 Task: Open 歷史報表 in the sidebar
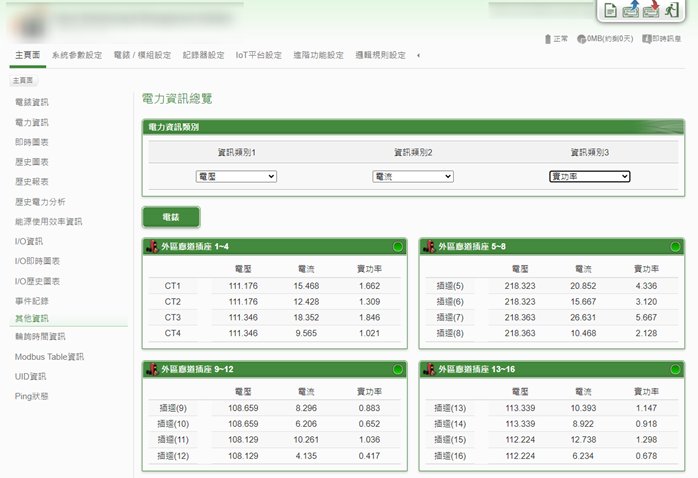[x=32, y=181]
